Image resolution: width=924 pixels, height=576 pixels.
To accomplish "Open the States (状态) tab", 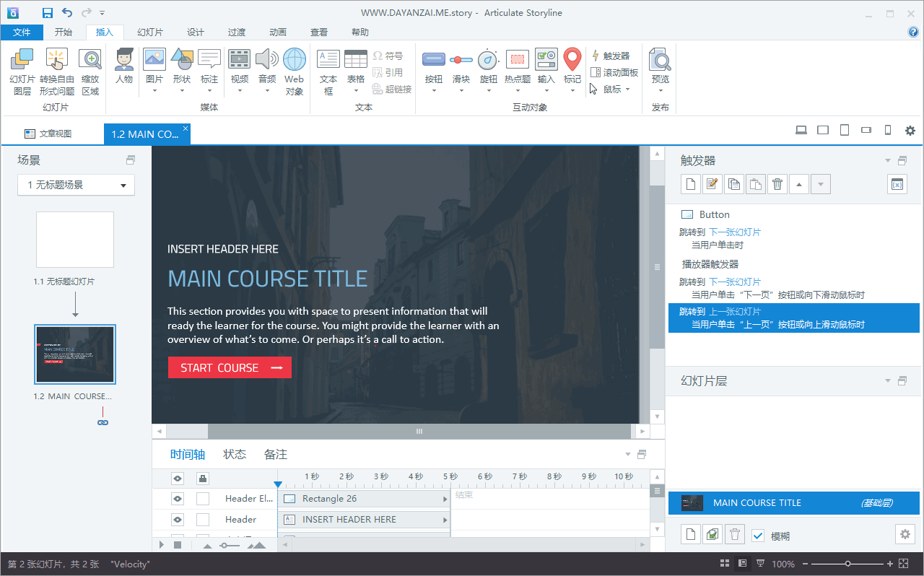I will 235,454.
